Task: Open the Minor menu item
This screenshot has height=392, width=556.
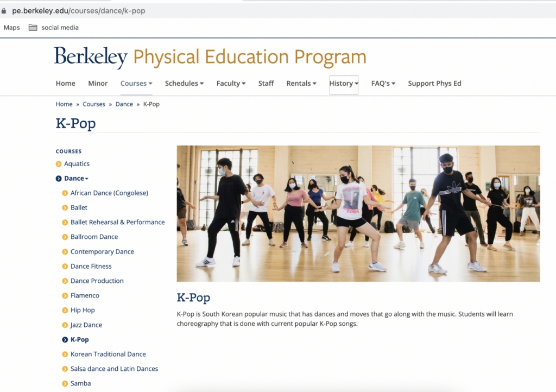Action: [98, 84]
